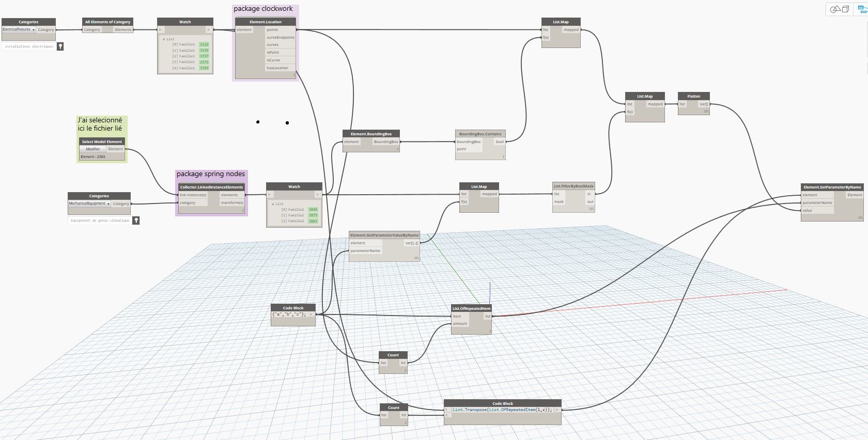
Task: Select the Element.Location node header
Action: click(265, 22)
